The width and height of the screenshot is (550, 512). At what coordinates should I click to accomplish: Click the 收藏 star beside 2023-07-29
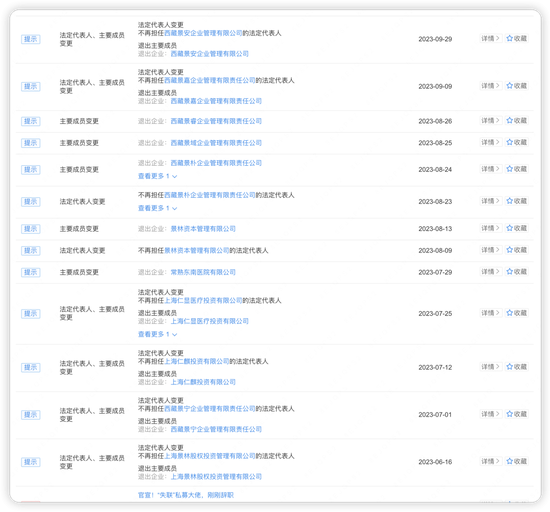pyautogui.click(x=516, y=271)
